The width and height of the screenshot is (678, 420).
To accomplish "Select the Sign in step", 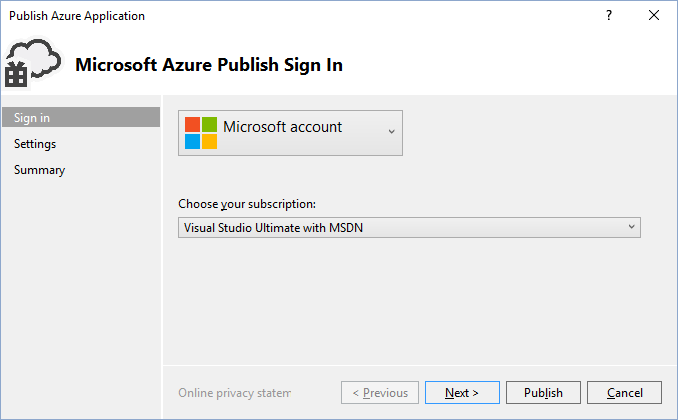I will click(32, 118).
